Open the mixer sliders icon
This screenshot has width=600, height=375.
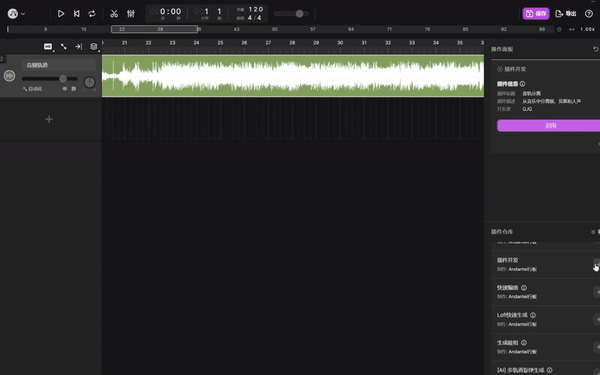tap(131, 14)
